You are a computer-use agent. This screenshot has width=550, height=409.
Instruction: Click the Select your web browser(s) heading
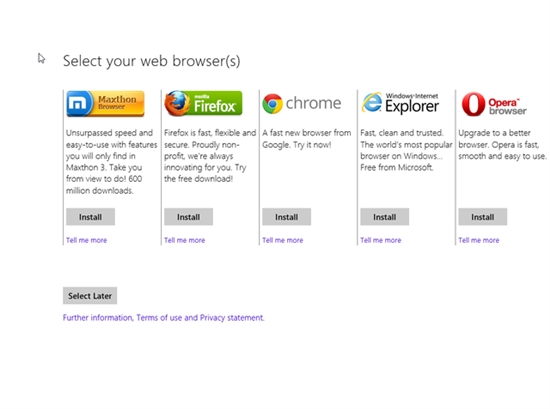152,61
